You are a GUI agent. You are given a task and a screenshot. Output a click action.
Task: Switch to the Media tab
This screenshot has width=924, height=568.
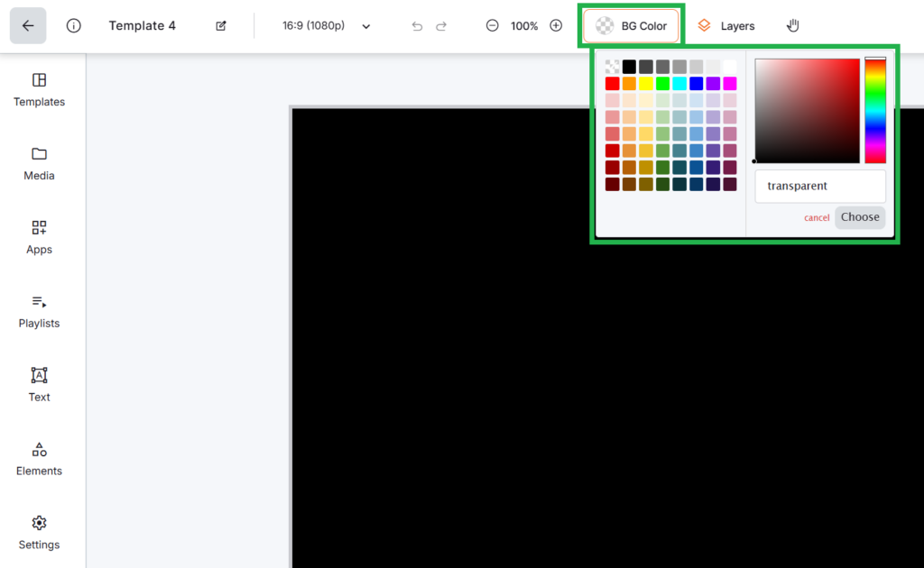[39, 163]
